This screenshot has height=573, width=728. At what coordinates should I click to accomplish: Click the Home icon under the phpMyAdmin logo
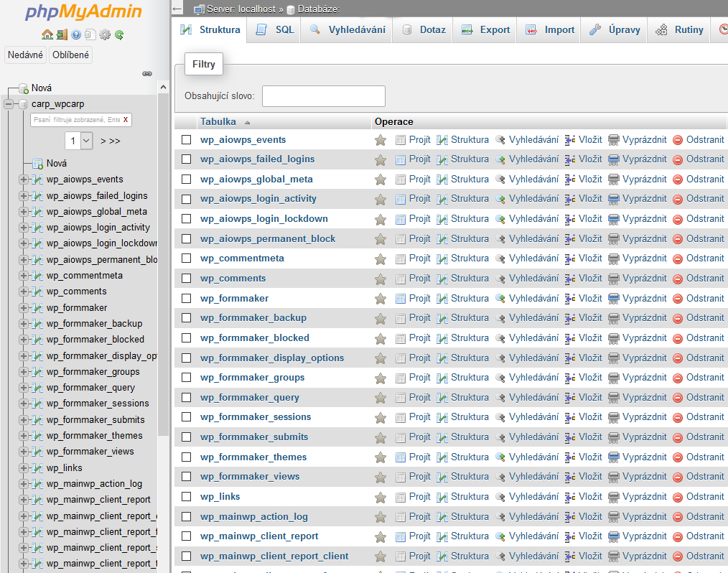47,35
